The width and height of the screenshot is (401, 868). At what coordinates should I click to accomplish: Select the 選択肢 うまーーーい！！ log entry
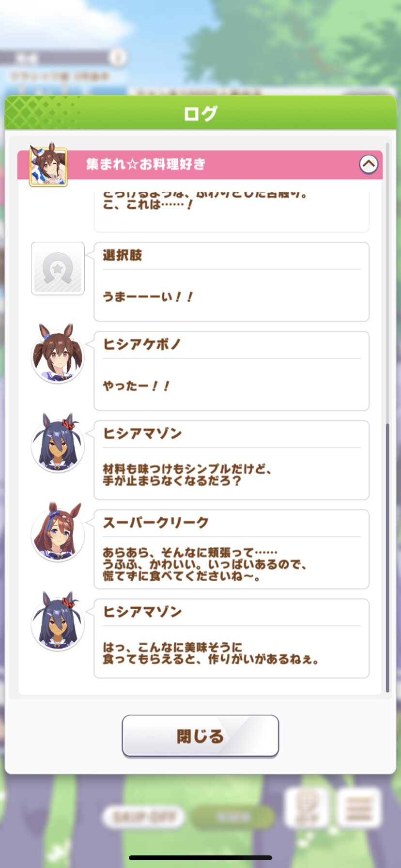point(231,282)
